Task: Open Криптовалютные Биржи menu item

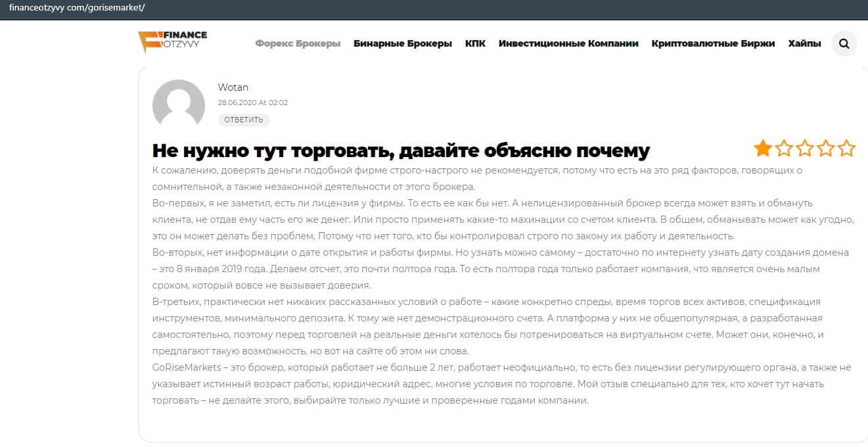Action: pyautogui.click(x=713, y=43)
